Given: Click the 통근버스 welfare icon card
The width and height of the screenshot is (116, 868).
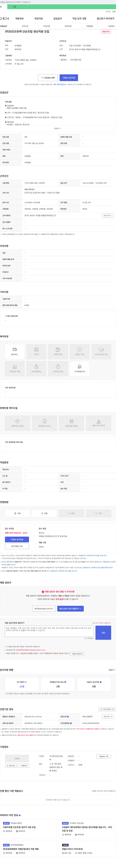Looking at the screenshot, I should point(14,351).
